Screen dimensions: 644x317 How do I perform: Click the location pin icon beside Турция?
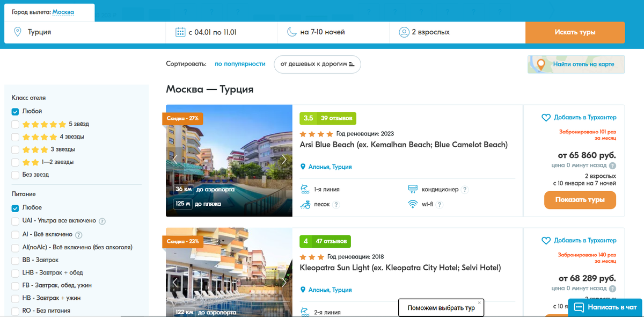click(18, 32)
